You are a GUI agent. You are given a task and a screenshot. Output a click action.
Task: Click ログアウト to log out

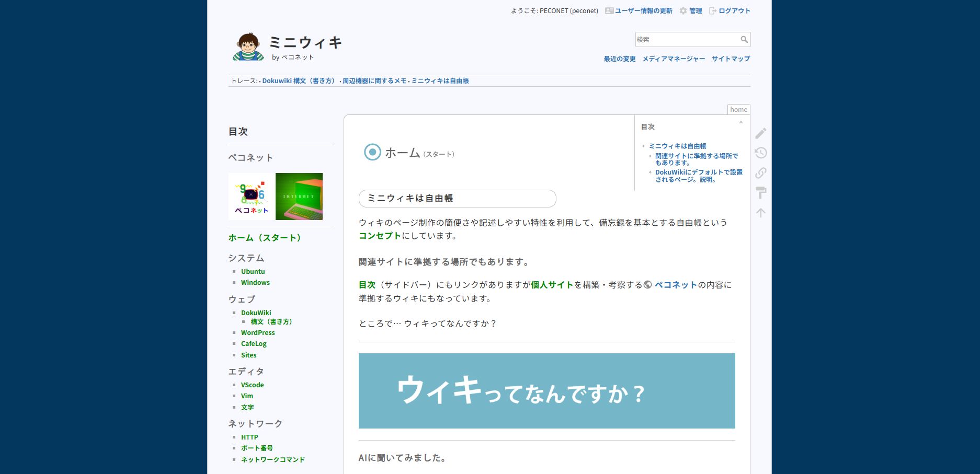click(x=734, y=11)
